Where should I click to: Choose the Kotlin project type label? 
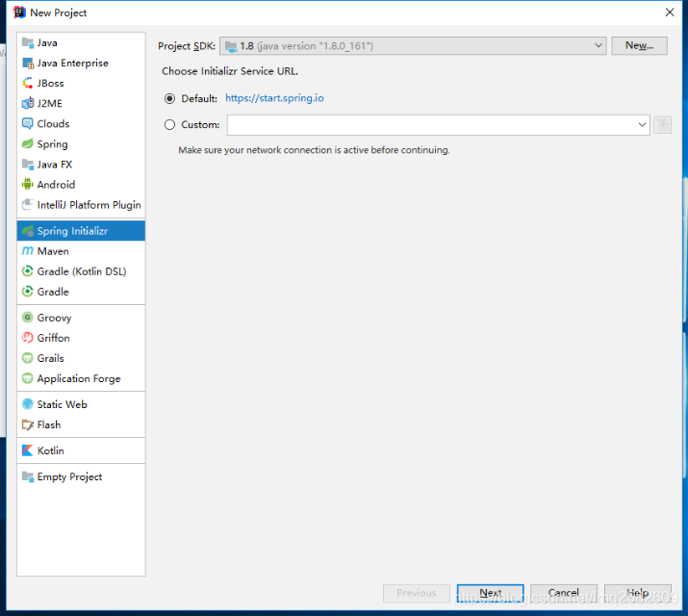(x=51, y=450)
